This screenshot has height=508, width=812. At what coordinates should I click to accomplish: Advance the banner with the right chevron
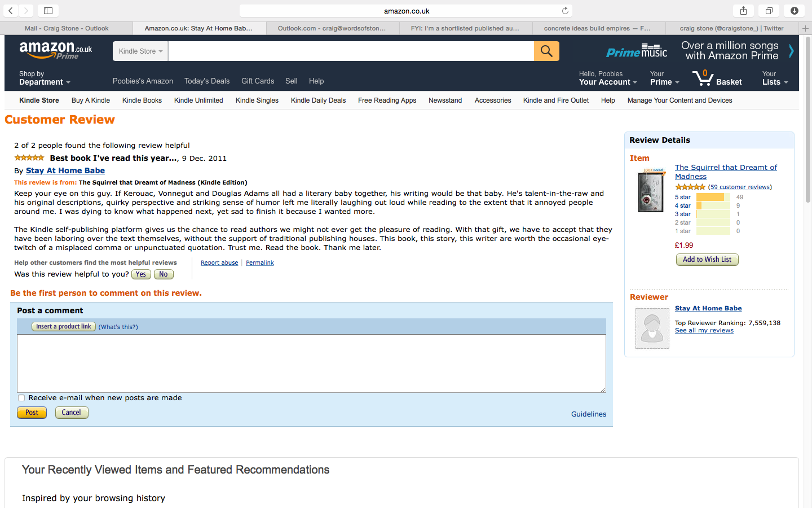pyautogui.click(x=791, y=51)
